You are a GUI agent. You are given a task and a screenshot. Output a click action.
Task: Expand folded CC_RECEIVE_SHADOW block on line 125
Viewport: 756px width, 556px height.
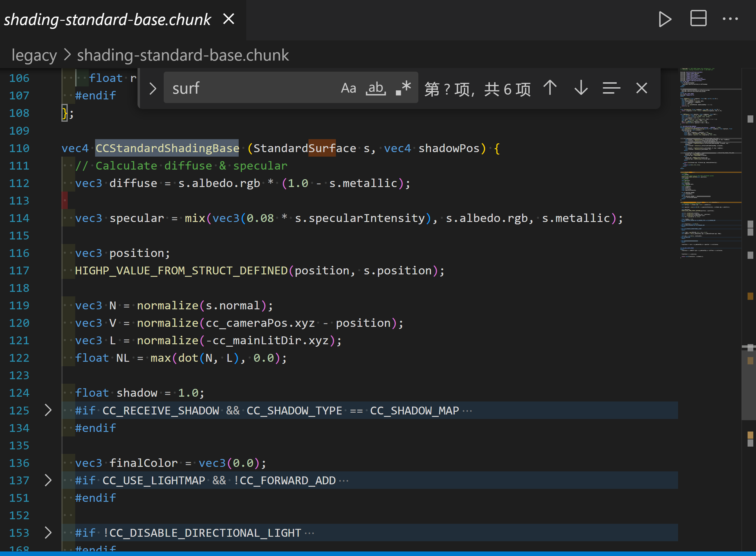pyautogui.click(x=48, y=410)
